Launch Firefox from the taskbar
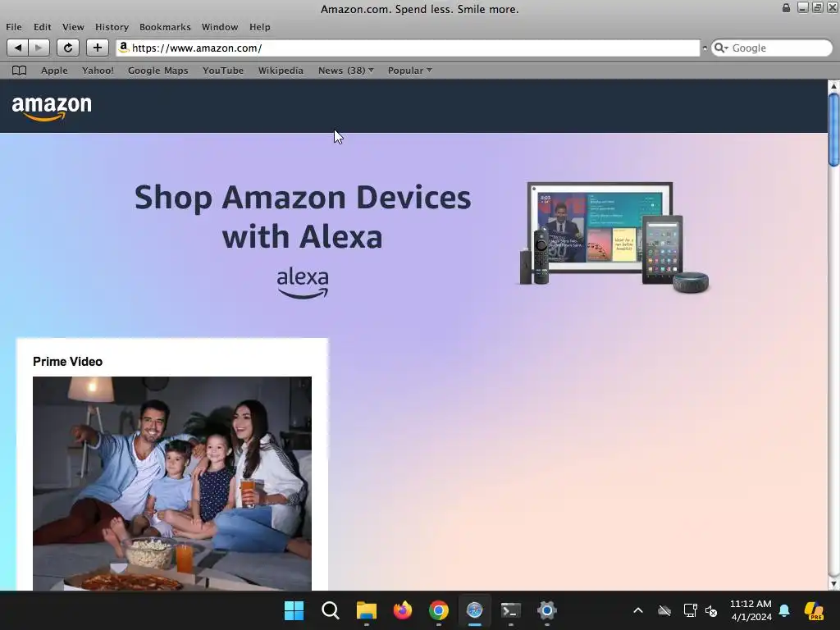Screen dimensions: 840x630 tap(402, 610)
